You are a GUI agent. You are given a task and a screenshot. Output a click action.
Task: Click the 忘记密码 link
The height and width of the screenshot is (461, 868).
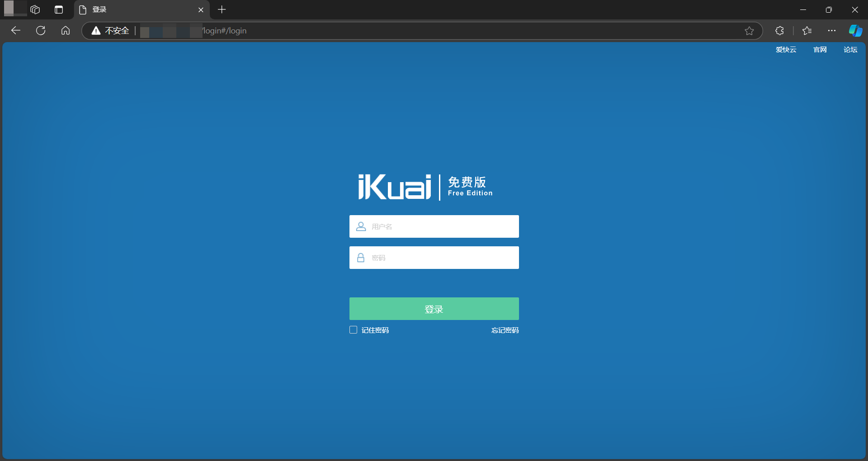click(x=505, y=330)
